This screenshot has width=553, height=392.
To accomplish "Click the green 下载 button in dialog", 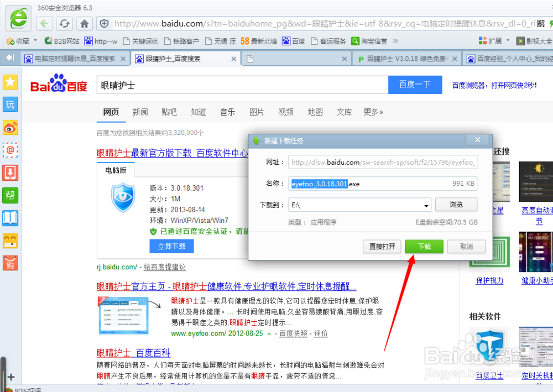I will [x=424, y=247].
